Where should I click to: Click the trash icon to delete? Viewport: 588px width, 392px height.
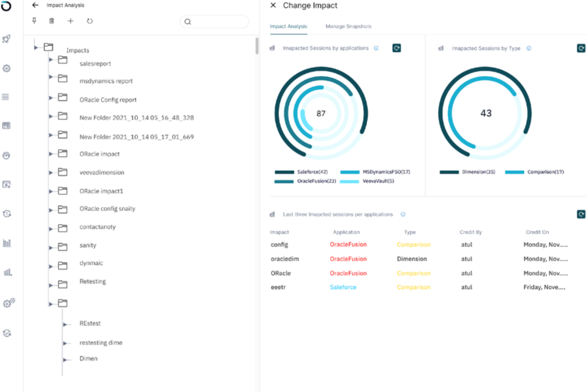(x=51, y=21)
